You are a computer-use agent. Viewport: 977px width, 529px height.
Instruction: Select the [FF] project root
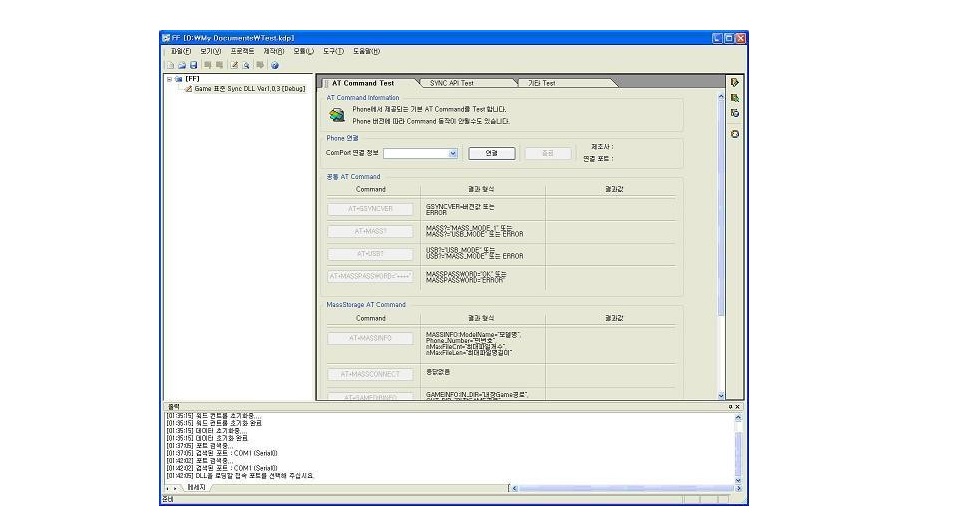[x=192, y=79]
